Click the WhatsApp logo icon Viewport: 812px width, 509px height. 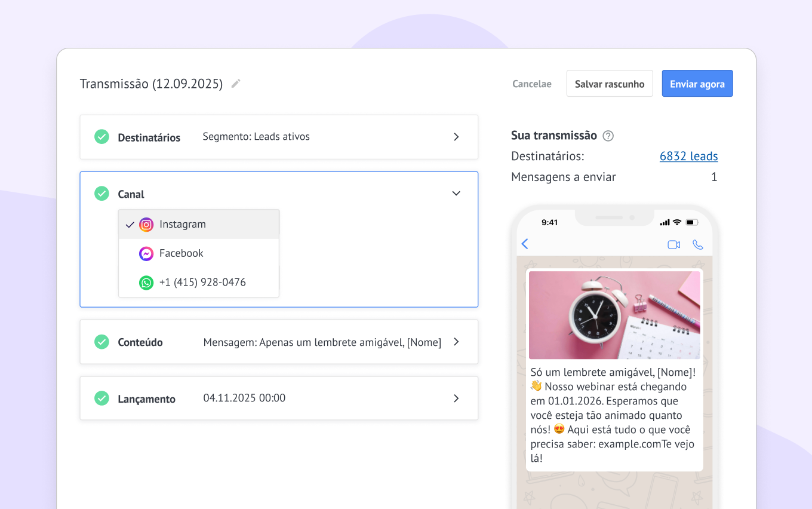tap(146, 283)
